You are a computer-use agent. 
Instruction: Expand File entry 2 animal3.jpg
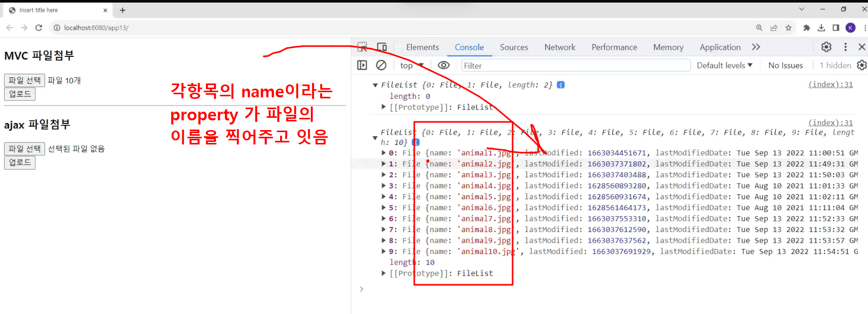point(384,175)
